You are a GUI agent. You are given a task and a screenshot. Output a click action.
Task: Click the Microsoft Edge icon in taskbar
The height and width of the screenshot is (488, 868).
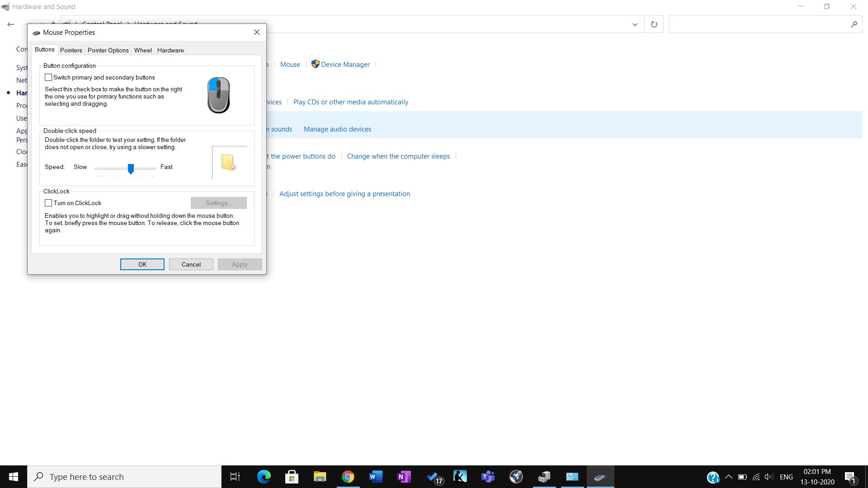click(x=264, y=477)
